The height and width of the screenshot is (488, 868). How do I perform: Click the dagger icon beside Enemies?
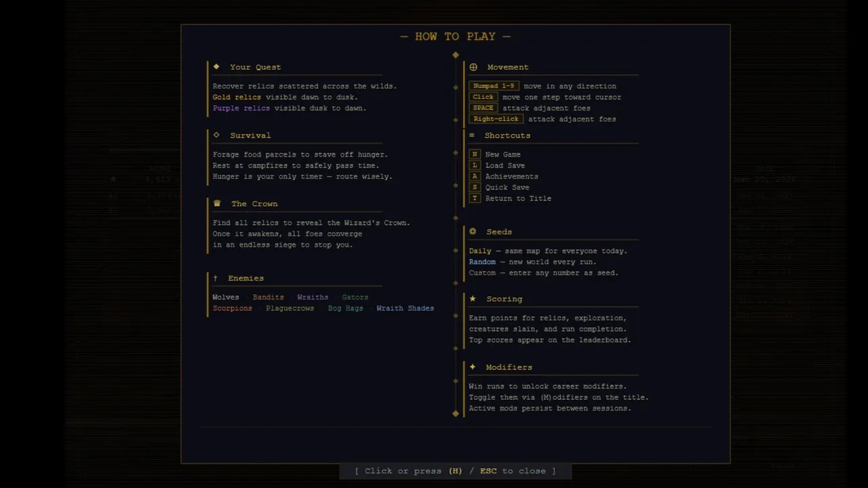[x=216, y=278]
